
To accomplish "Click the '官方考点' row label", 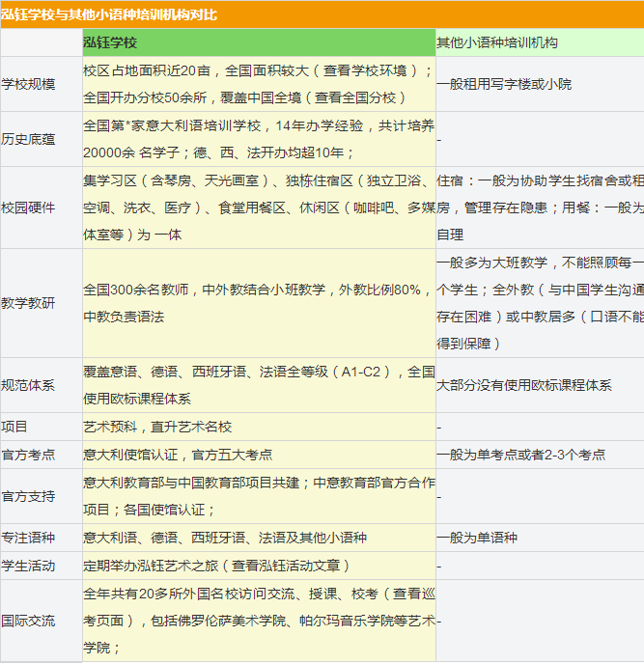I will click(28, 455).
